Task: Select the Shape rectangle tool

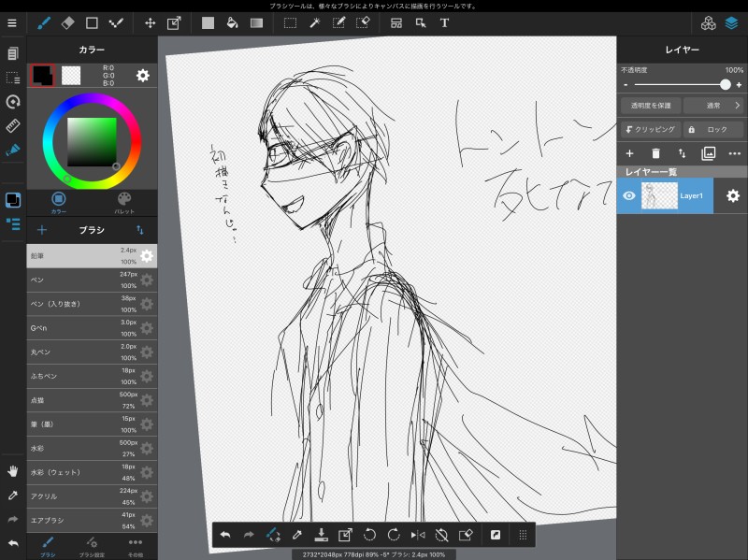Action: pos(92,22)
